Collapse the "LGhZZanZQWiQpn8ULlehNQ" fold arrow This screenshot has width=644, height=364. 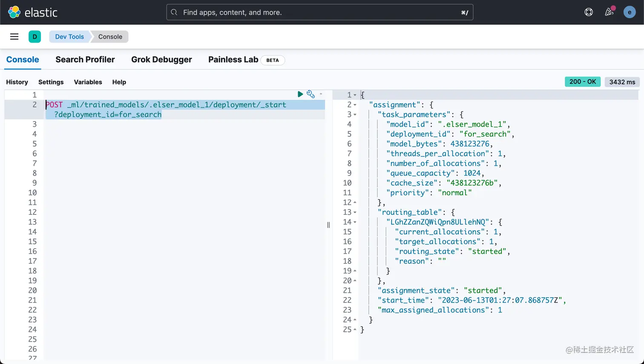[x=355, y=222]
